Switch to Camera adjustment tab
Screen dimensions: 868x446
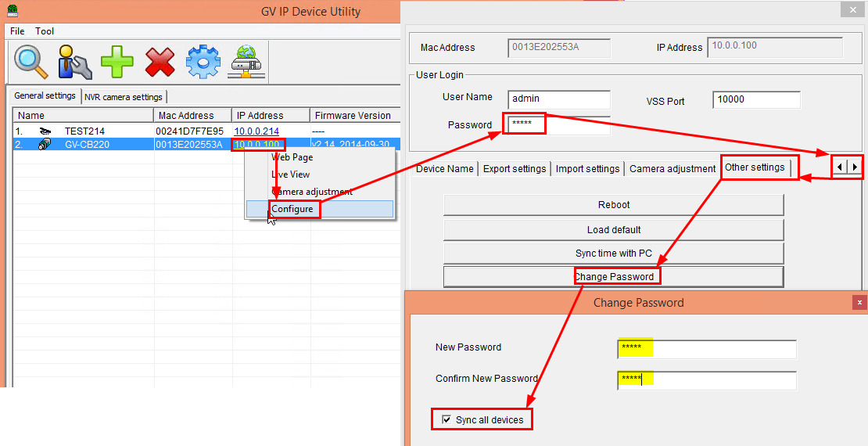[x=673, y=168]
